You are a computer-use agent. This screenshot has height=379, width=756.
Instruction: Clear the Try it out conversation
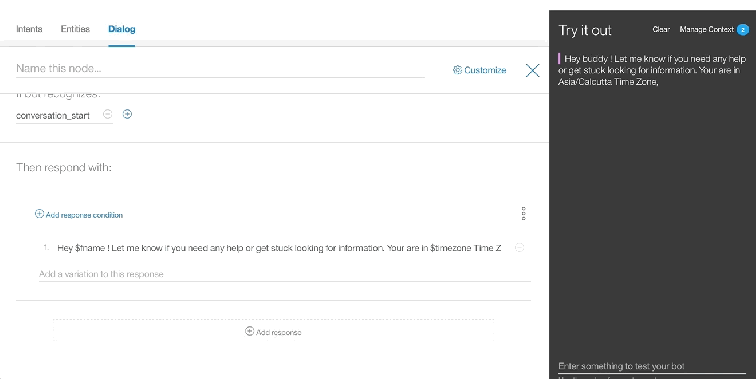[x=661, y=29]
